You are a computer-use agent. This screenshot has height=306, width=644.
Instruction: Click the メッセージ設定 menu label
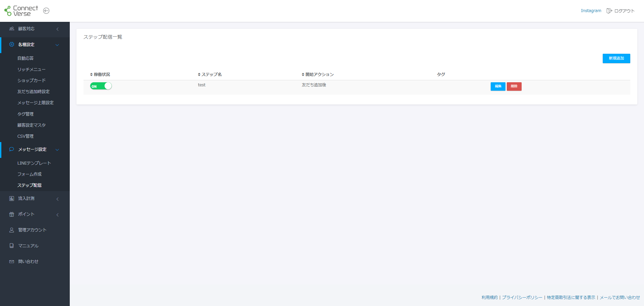(x=32, y=149)
